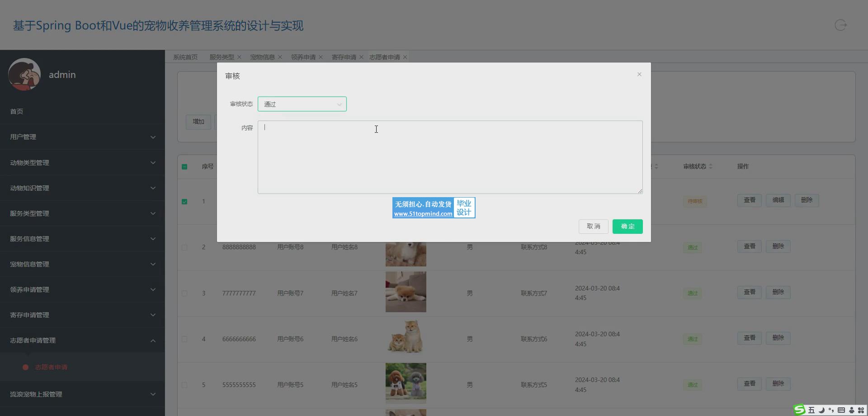Close the 服务类型 tab via its X
This screenshot has height=416, width=868.
point(239,57)
